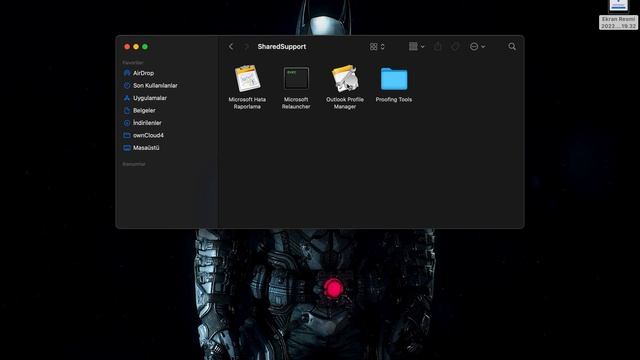Click the Proofing Tools folder name

click(x=394, y=100)
